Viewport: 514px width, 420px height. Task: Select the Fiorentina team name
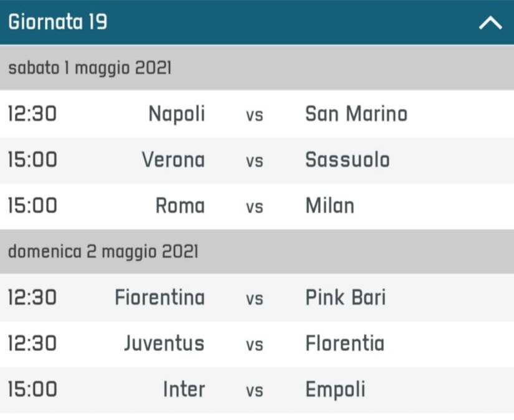159,297
